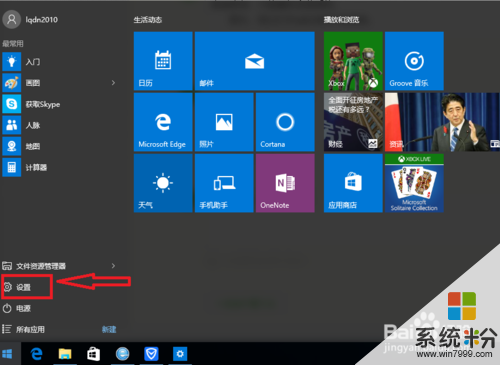Viewport: 500px width, 365px height.
Task: Open Microsoft Solitaire Collection tile
Action: click(x=414, y=183)
